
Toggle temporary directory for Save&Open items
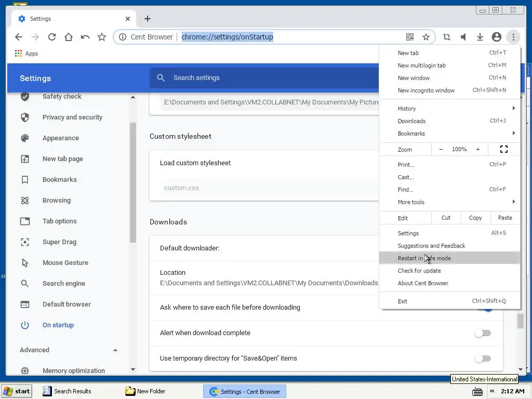coord(483,358)
